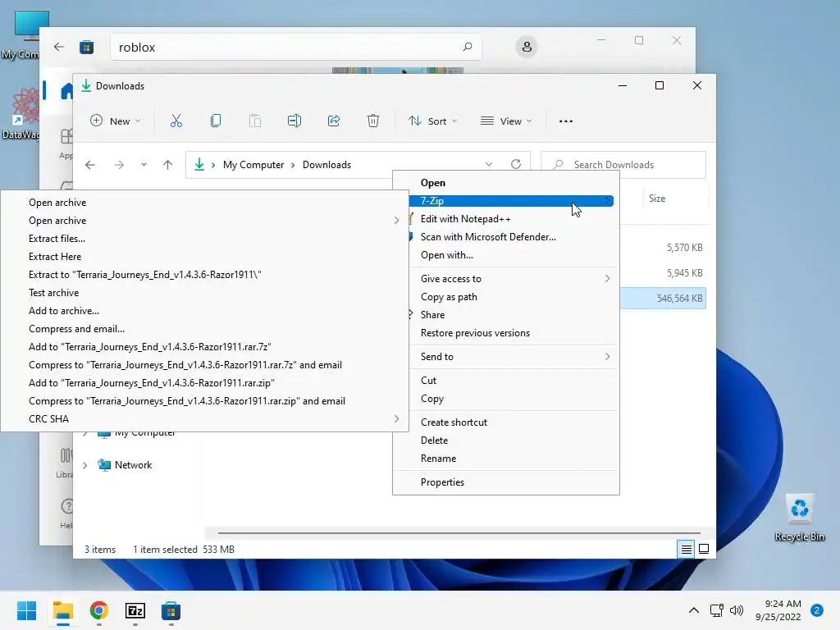840x630 pixels.
Task: Open network icon in system tray
Action: tap(716, 610)
